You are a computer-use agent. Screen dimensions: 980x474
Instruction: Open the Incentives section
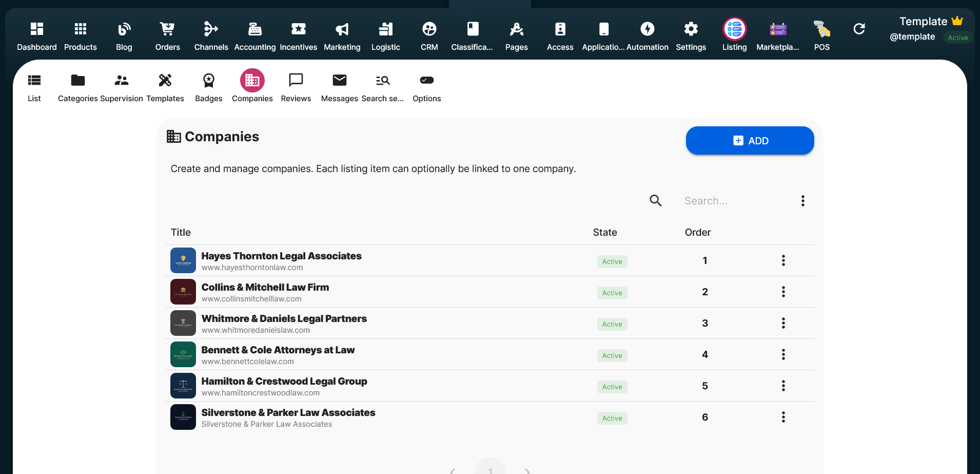point(299,36)
